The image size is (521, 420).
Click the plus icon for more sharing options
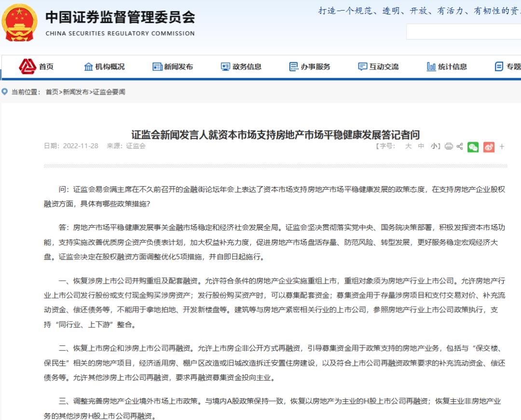[502, 147]
